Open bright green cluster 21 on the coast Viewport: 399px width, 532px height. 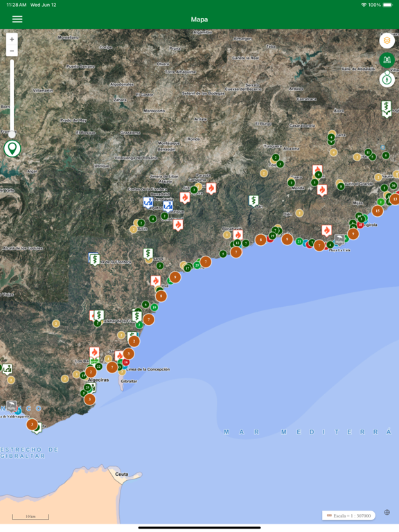click(x=299, y=242)
